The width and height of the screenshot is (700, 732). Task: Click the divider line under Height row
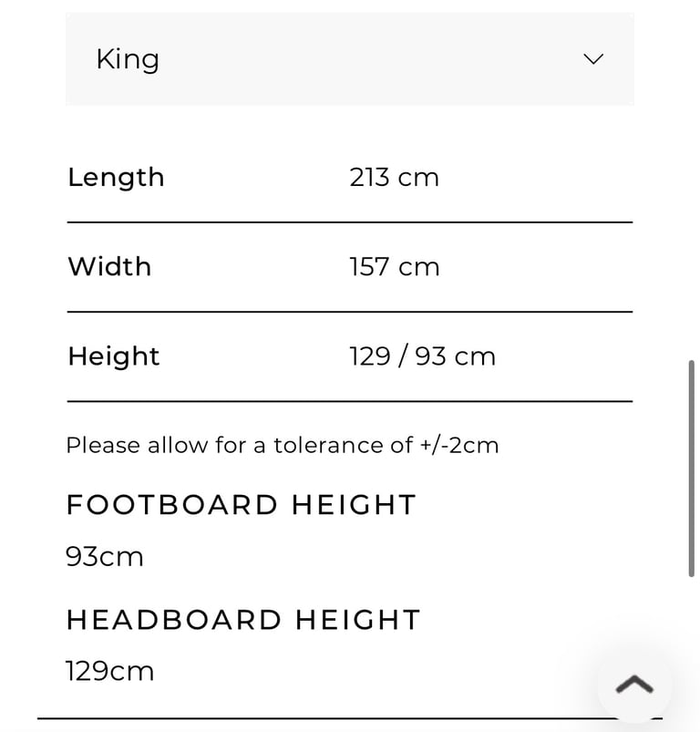click(349, 400)
